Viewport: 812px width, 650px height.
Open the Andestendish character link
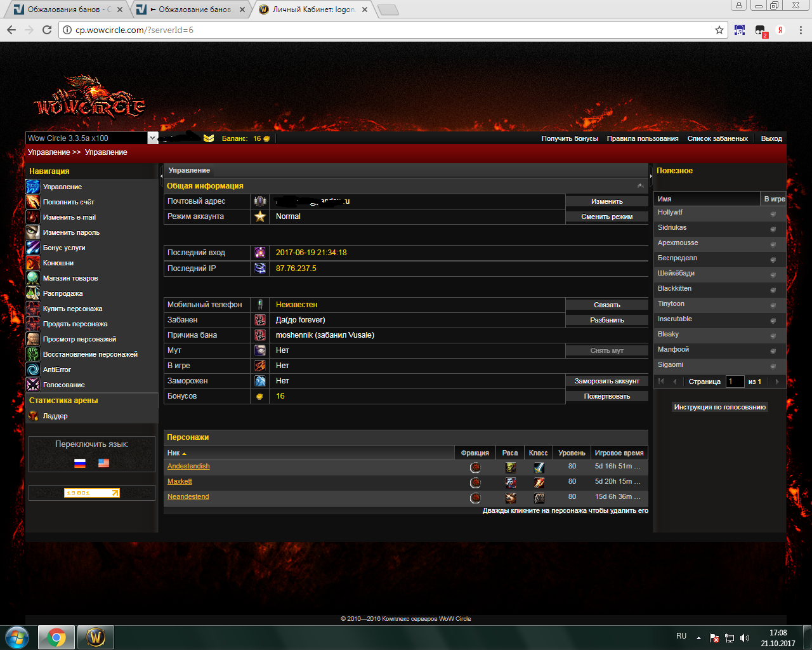point(188,466)
